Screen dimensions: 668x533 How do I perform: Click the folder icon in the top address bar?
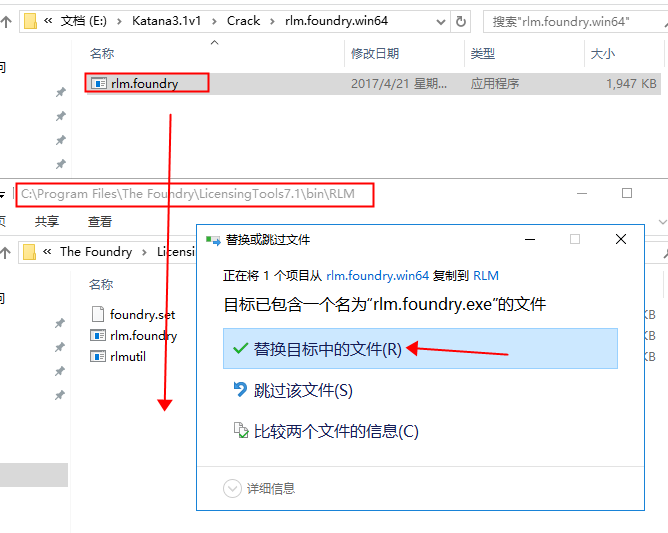click(30, 21)
